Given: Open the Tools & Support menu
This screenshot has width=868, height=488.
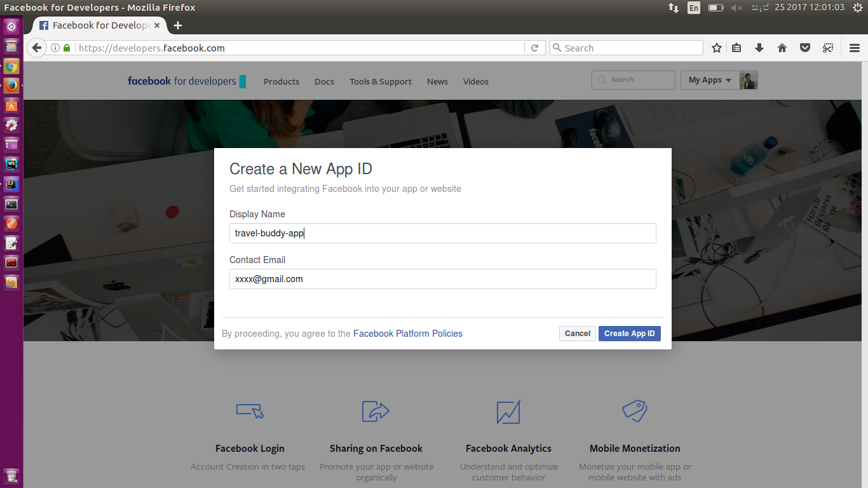Looking at the screenshot, I should [x=381, y=81].
